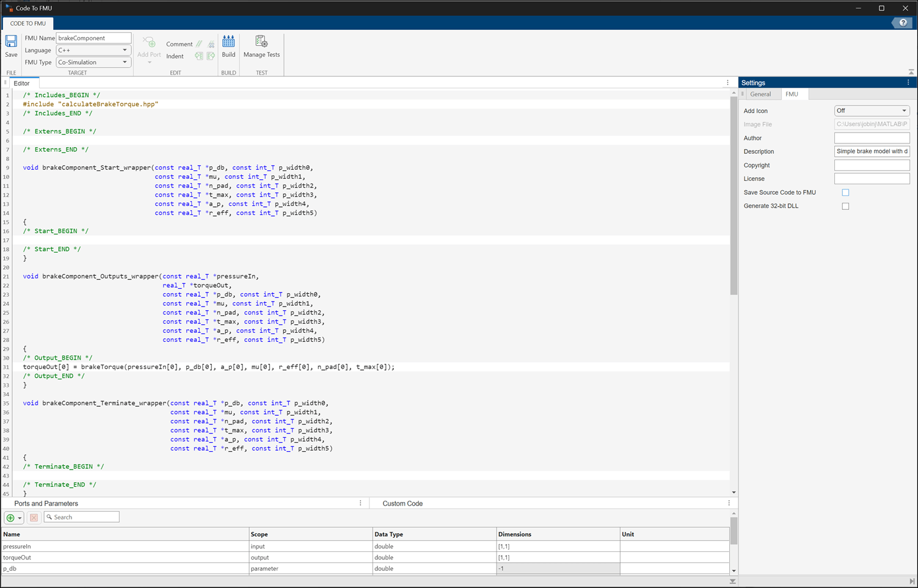The height and width of the screenshot is (588, 918).
Task: Select the Custom Code tab
Action: tap(403, 504)
